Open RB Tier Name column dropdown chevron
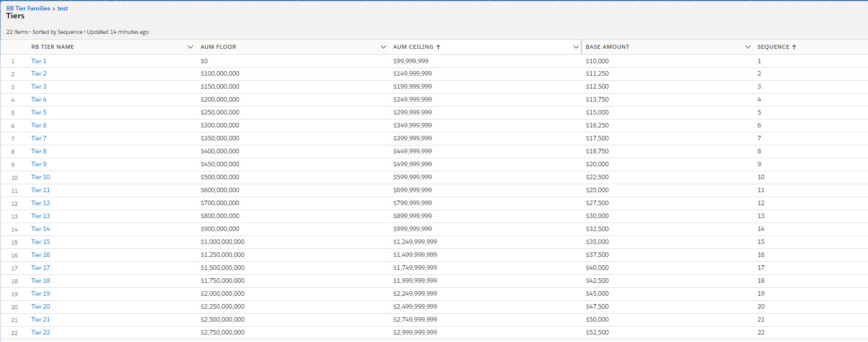The width and height of the screenshot is (868, 342). tap(190, 47)
